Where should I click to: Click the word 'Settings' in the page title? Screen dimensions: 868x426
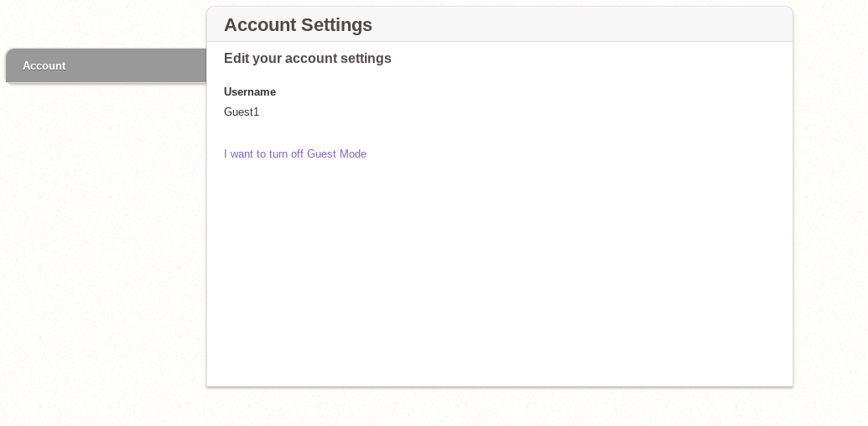(x=337, y=25)
